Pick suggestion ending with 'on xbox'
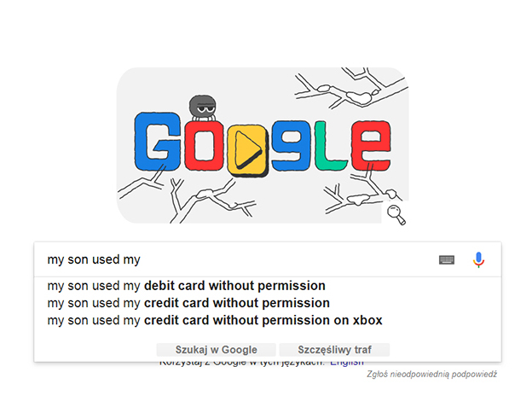532x413 pixels. pos(215,320)
